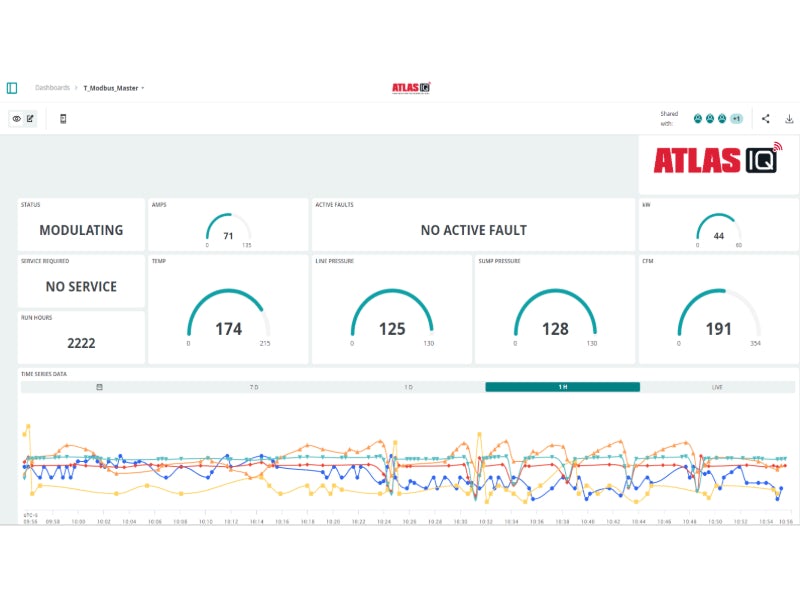The image size is (800, 600).
Task: Click the first shared user avatar
Action: [x=697, y=119]
